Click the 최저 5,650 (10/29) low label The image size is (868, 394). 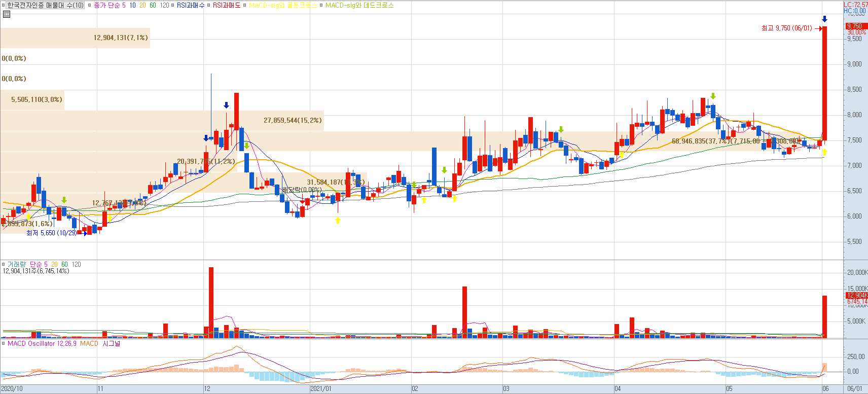52,233
